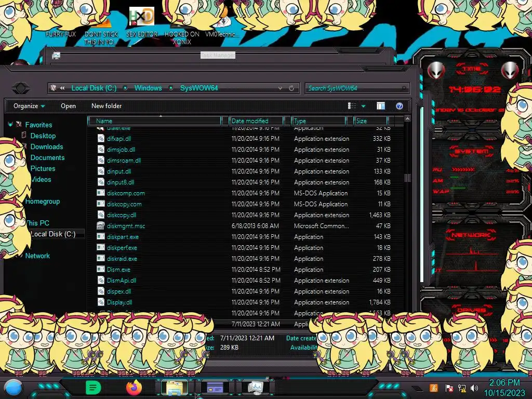Image resolution: width=532 pixels, height=399 pixels.
Task: Select the Display.dll file icon
Action: point(101,302)
